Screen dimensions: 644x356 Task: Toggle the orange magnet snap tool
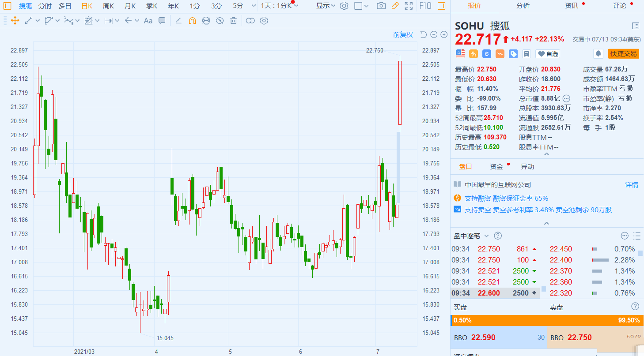pyautogui.click(x=192, y=20)
